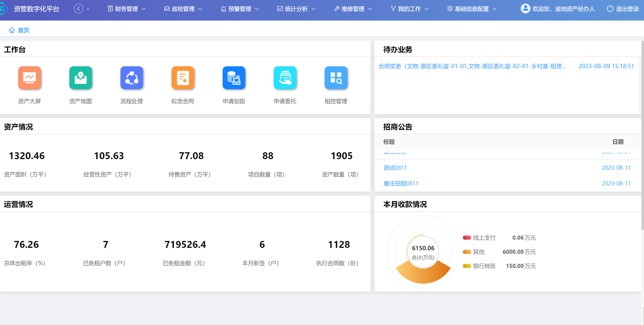Screen dimensions: 644x325
Task: Click the 6 本月新签 value
Action: click(x=262, y=245)
